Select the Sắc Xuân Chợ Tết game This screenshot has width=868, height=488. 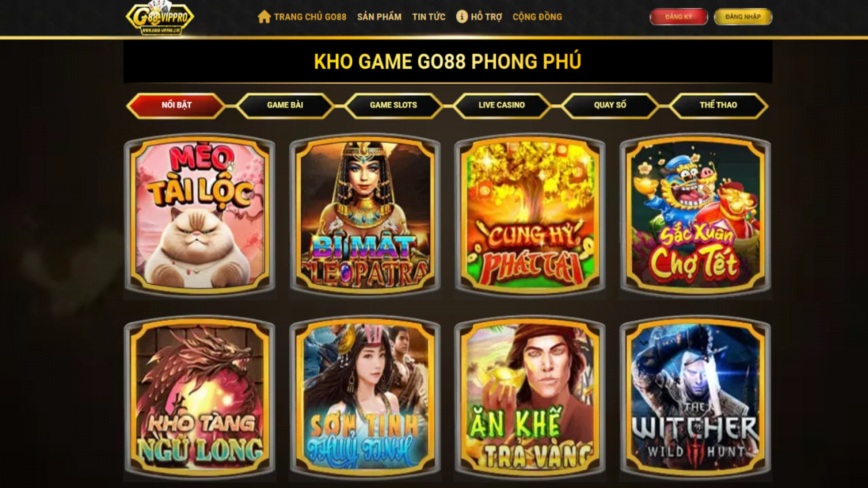tap(695, 216)
